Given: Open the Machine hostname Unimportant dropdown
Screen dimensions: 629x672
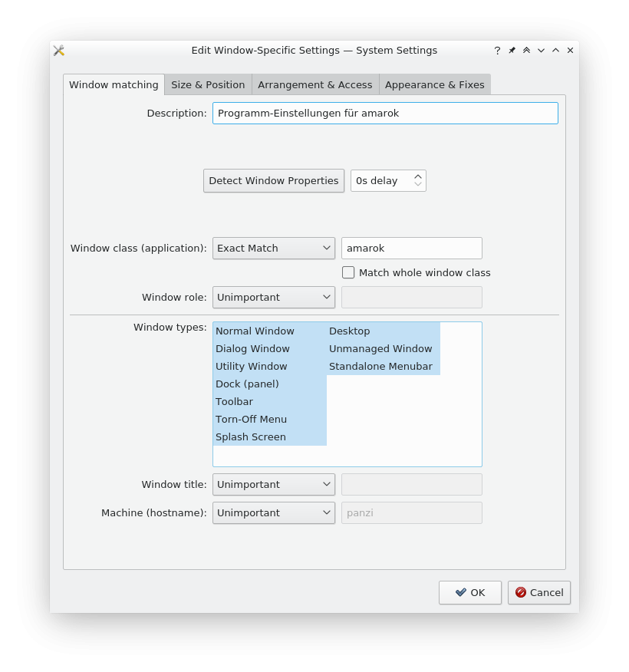Looking at the screenshot, I should pos(274,512).
